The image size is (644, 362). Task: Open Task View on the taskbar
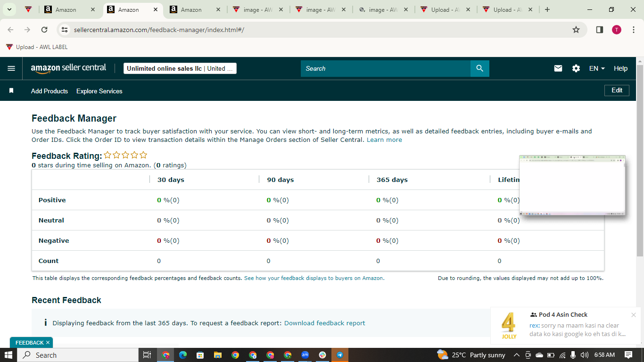click(x=147, y=355)
